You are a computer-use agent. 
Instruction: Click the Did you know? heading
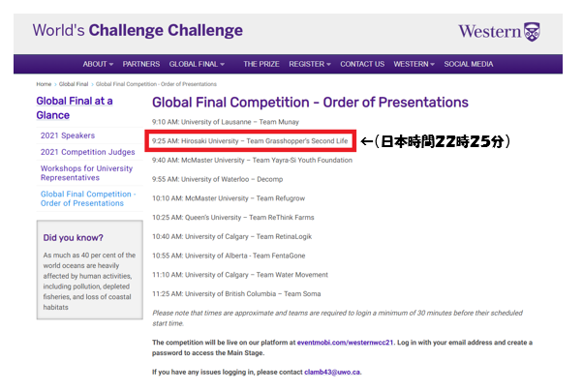(x=74, y=238)
